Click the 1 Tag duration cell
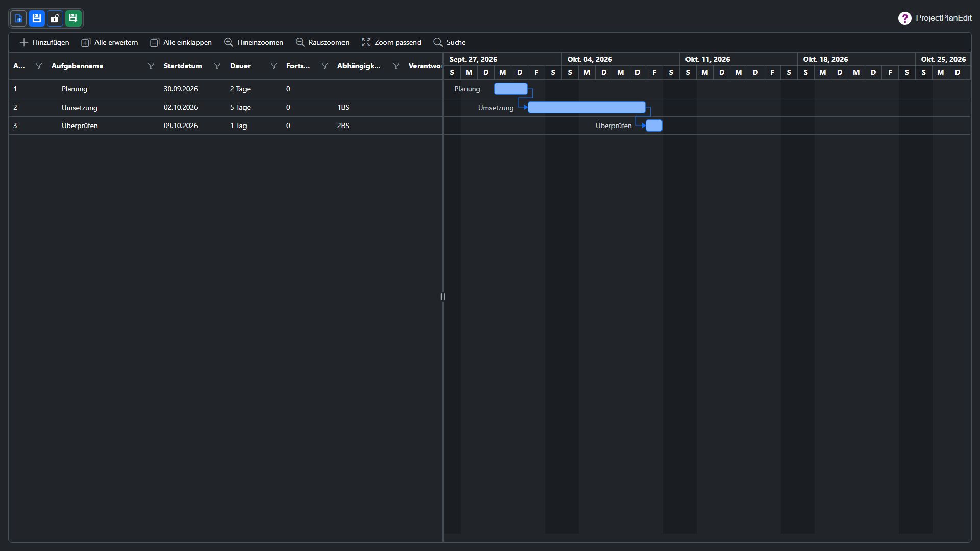 [238, 126]
